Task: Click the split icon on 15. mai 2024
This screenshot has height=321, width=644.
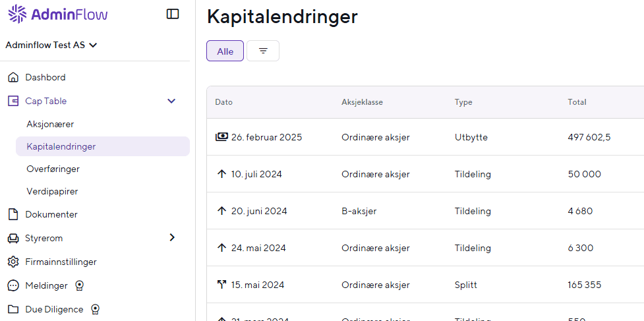Action: coord(221,285)
